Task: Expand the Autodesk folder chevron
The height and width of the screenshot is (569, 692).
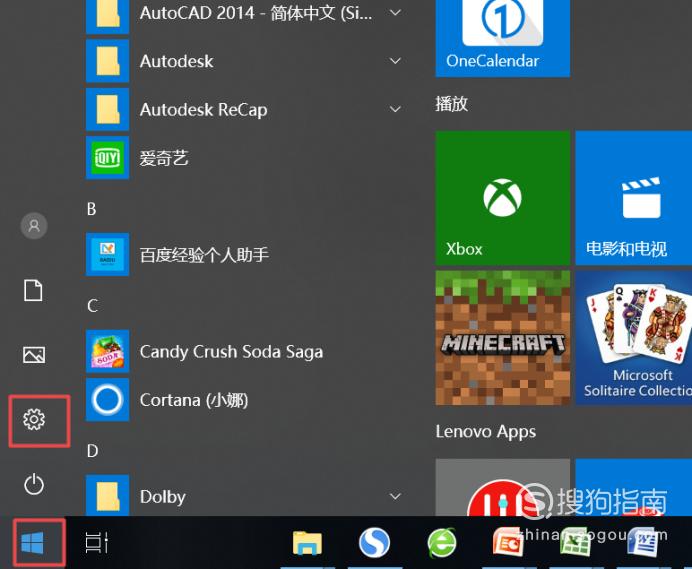Action: click(x=395, y=60)
